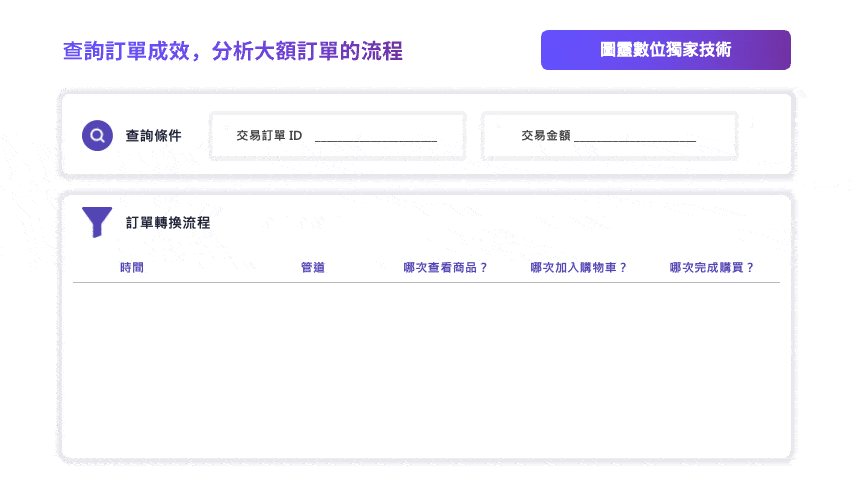The width and height of the screenshot is (853, 480).
Task: Click the 訂單轉換流程 section title
Action: [x=168, y=223]
